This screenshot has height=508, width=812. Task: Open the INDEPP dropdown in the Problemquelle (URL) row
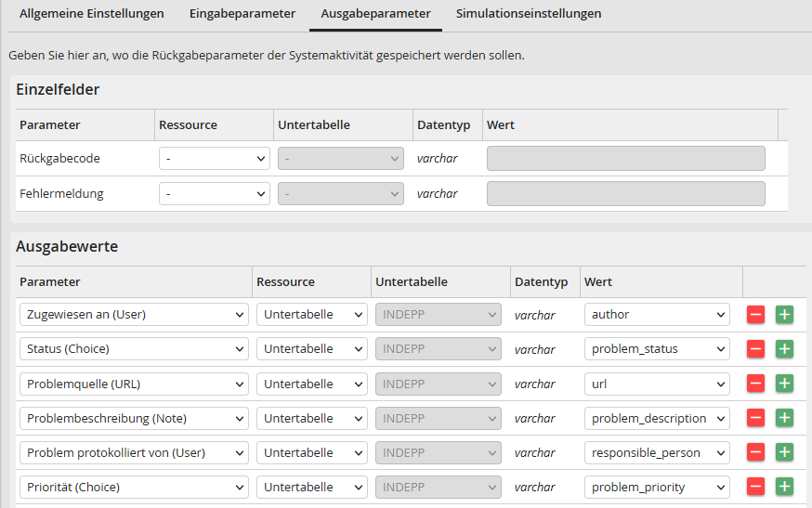[x=439, y=384]
